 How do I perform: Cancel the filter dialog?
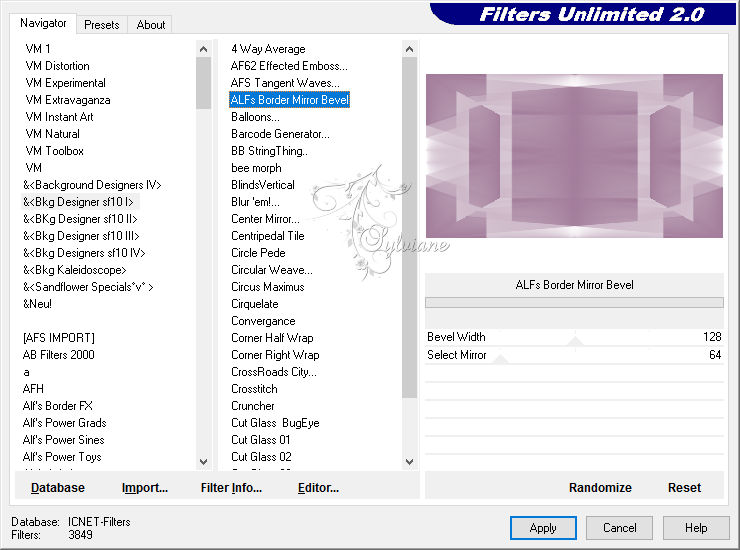(619, 527)
